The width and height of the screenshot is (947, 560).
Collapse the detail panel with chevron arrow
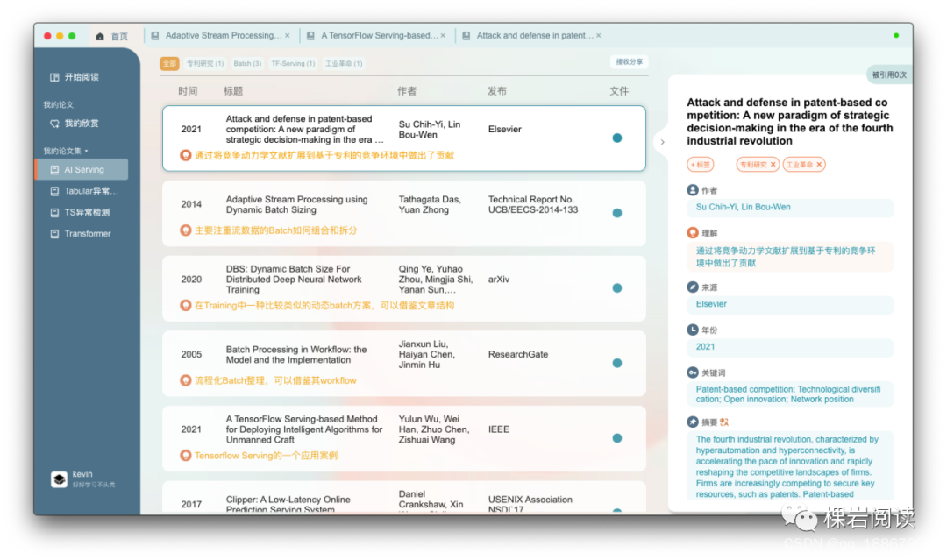pyautogui.click(x=663, y=143)
